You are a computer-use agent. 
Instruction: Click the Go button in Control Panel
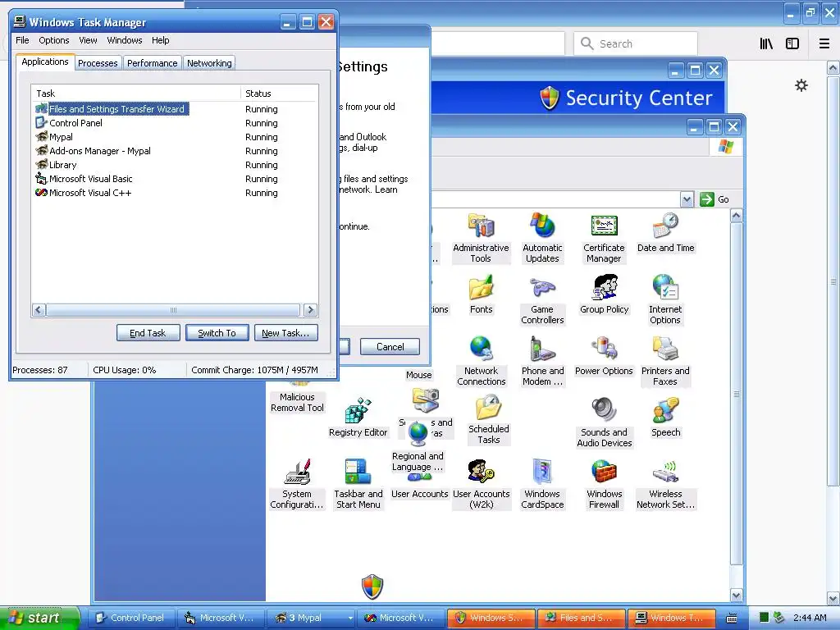tap(714, 199)
